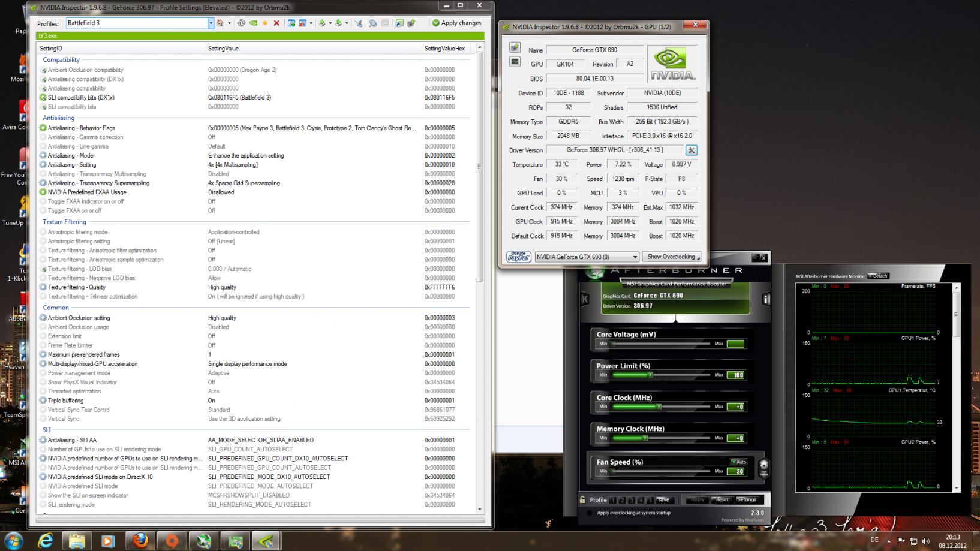Select Afterburner profile slot 1
Viewport: 980px width, 551px height.
click(x=613, y=500)
